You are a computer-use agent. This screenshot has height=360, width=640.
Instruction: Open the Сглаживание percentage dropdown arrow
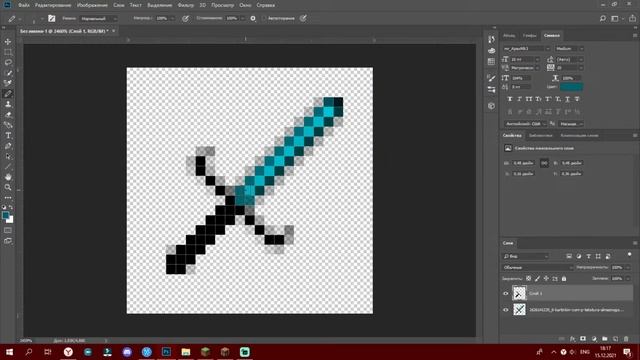click(242, 18)
